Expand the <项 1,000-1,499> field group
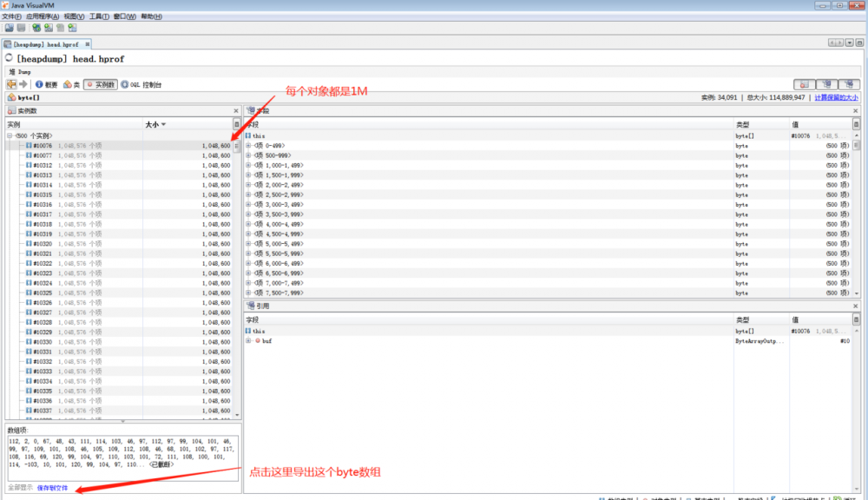 pos(248,166)
